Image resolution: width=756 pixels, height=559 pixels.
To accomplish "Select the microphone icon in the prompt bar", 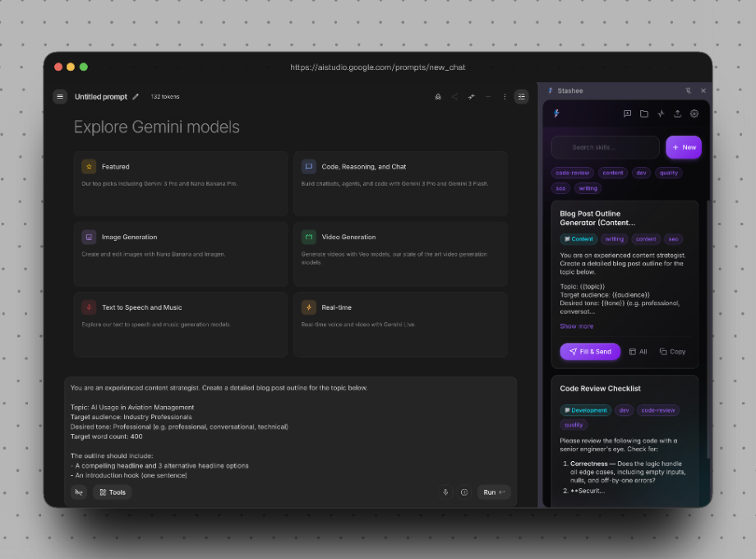I will [x=445, y=492].
